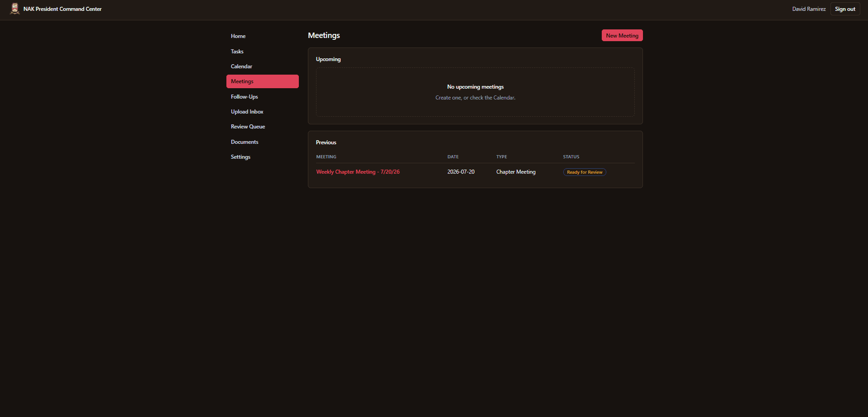Click the NAK crest logo icon
This screenshot has width=868, height=417.
pyautogui.click(x=15, y=9)
